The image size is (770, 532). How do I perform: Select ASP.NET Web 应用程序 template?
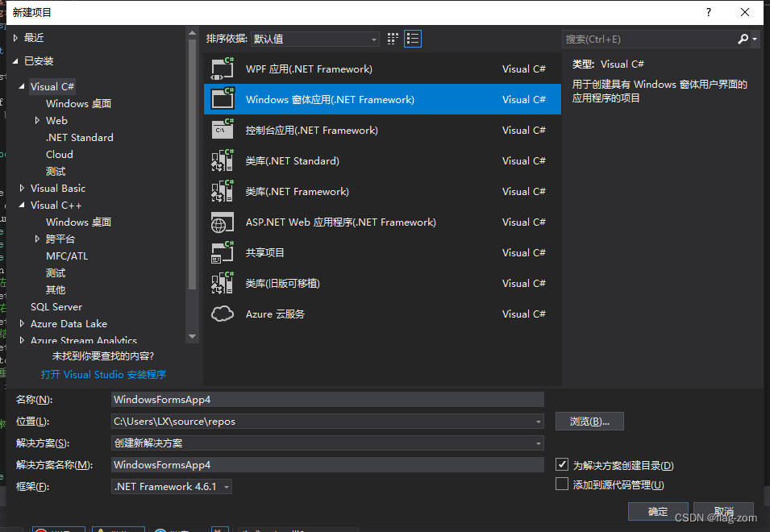click(382, 222)
